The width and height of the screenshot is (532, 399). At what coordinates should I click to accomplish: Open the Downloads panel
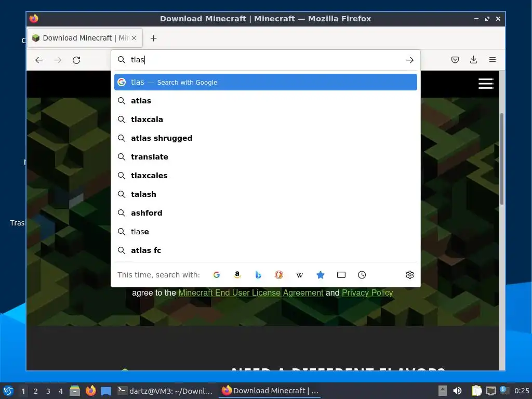pyautogui.click(x=474, y=60)
